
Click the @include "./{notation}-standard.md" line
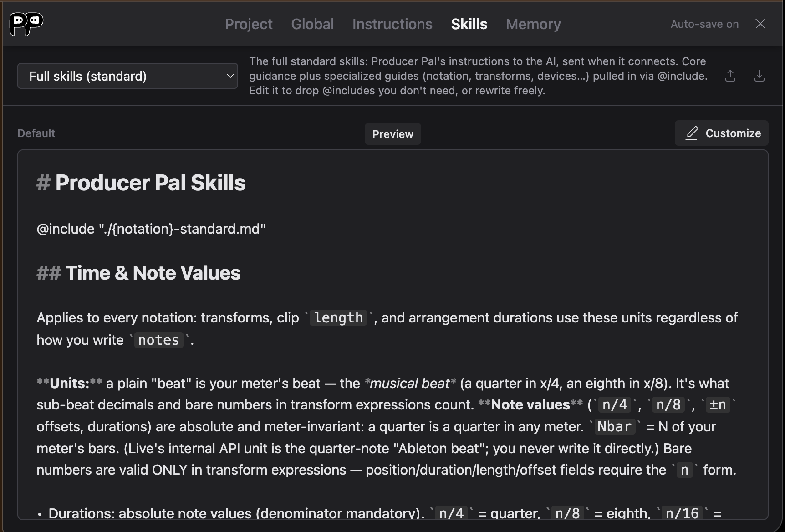pyautogui.click(x=151, y=229)
